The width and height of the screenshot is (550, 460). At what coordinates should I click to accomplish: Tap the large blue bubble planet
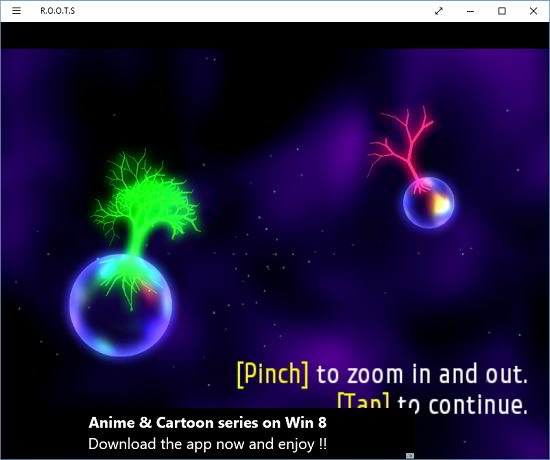[x=121, y=305]
